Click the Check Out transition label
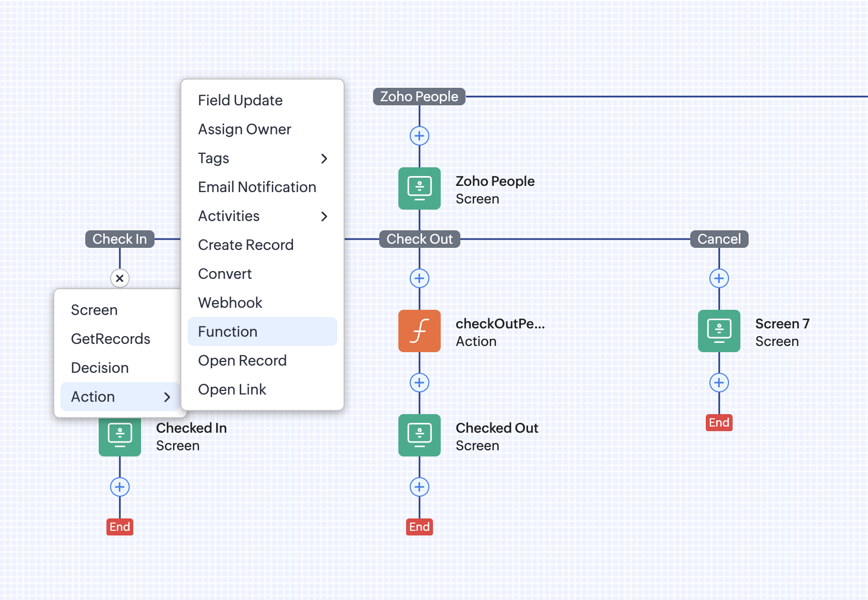Screen dimensions: 868x600 (420, 239)
